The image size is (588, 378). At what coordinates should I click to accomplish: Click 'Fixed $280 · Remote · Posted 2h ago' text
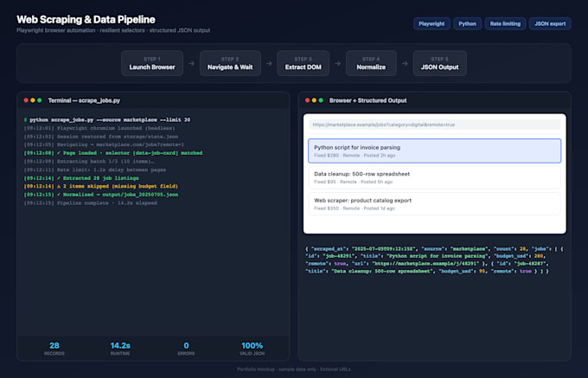(x=355, y=155)
